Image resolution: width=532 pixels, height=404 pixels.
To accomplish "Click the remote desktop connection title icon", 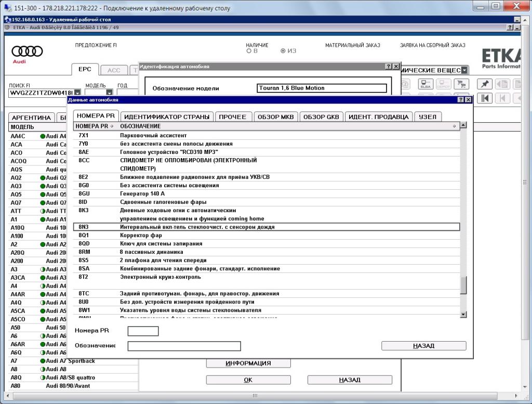I will (7, 7).
